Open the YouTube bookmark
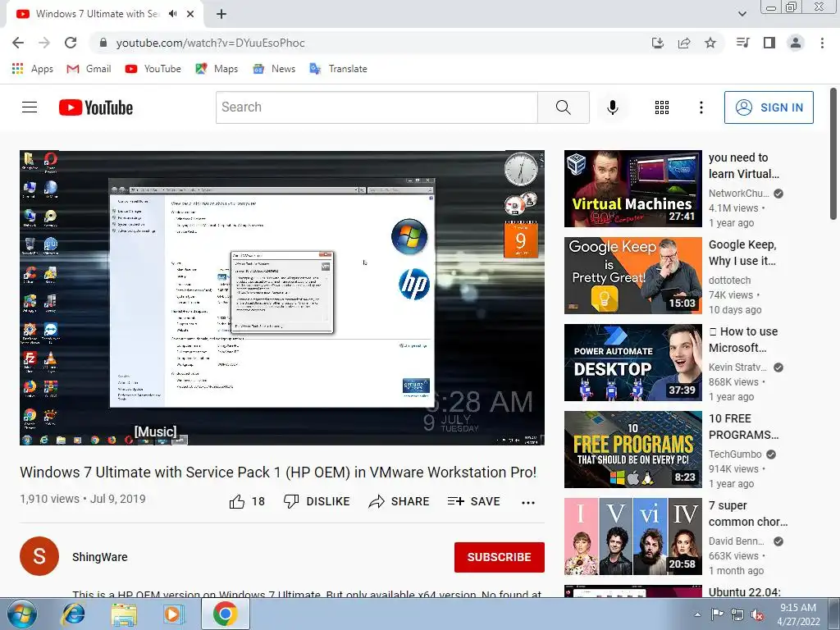Screen dimensions: 840x630 (153, 69)
